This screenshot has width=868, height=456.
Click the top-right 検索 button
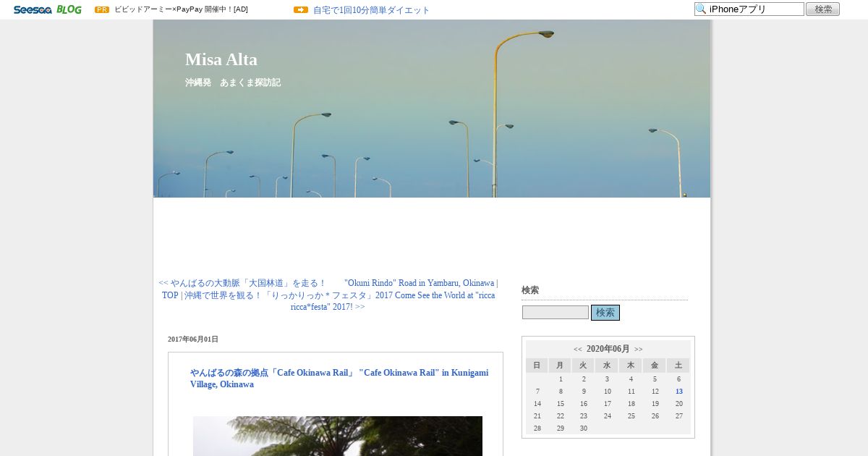822,9
